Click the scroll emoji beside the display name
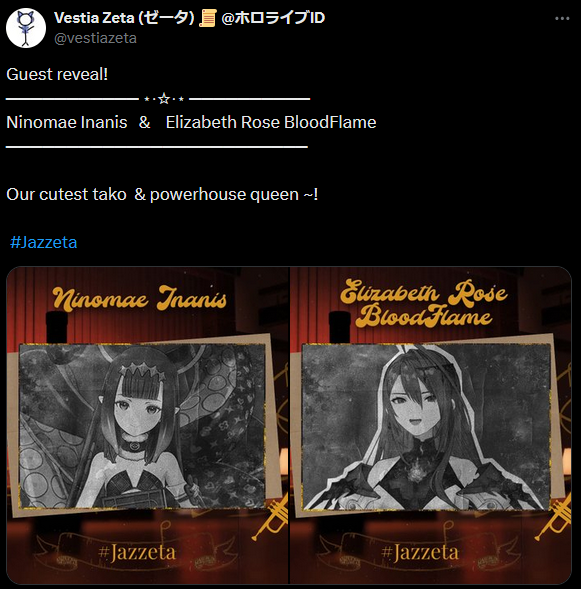Image resolution: width=581 pixels, height=589 pixels. [x=207, y=18]
